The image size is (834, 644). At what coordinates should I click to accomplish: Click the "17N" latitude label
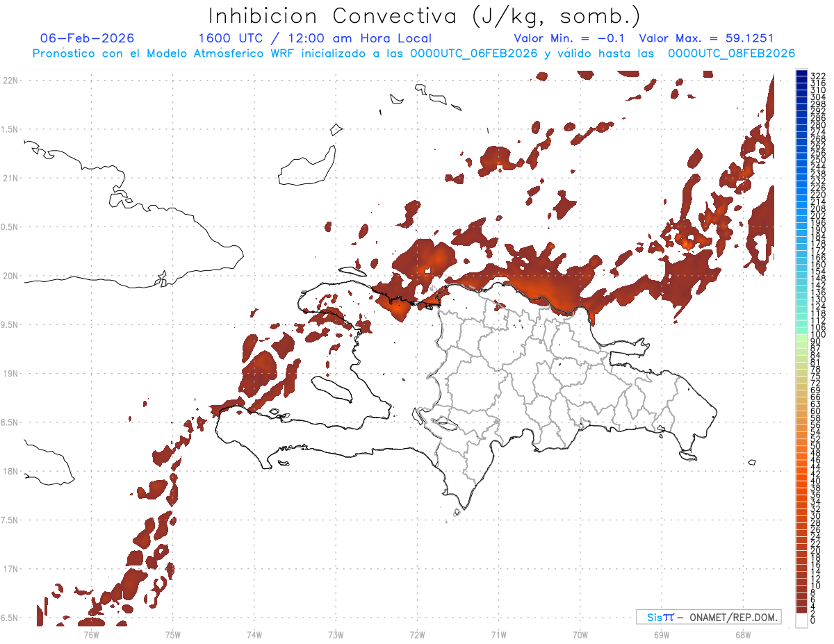coord(10,569)
